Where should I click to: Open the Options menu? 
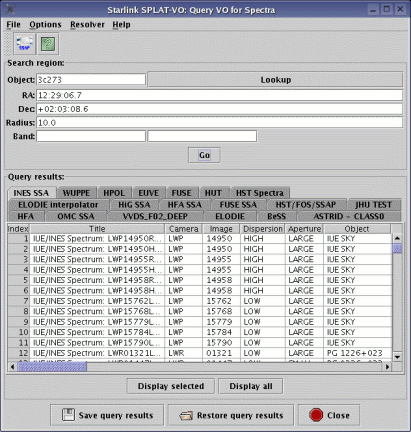(x=45, y=25)
